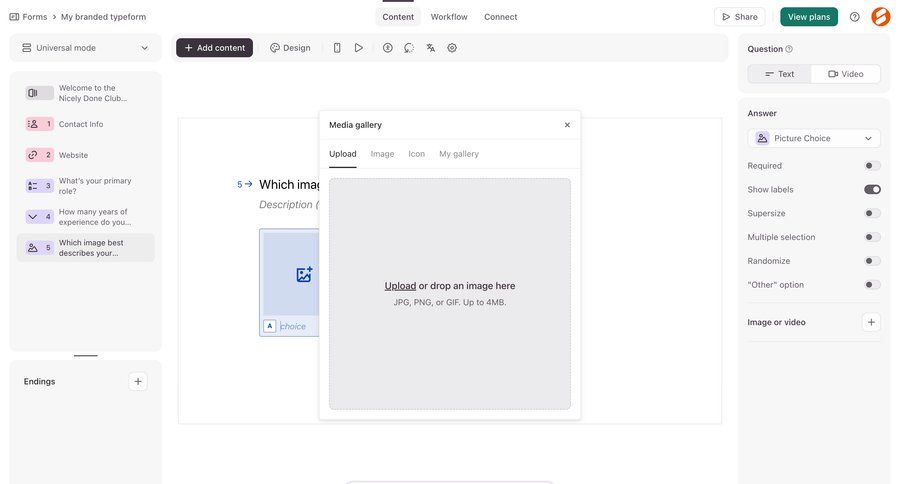Expand the Universal mode dropdown
Image resolution: width=900 pixels, height=484 pixels.
point(86,48)
